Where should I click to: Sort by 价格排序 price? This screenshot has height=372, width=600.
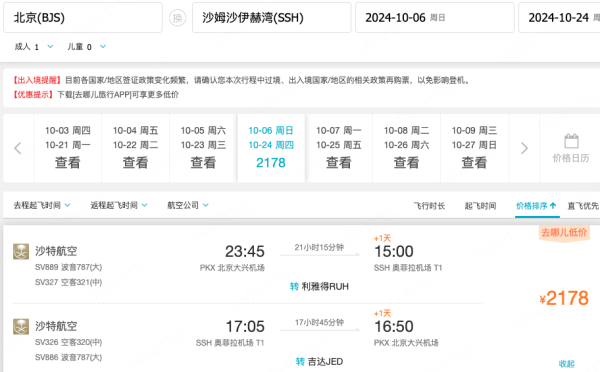coord(536,206)
